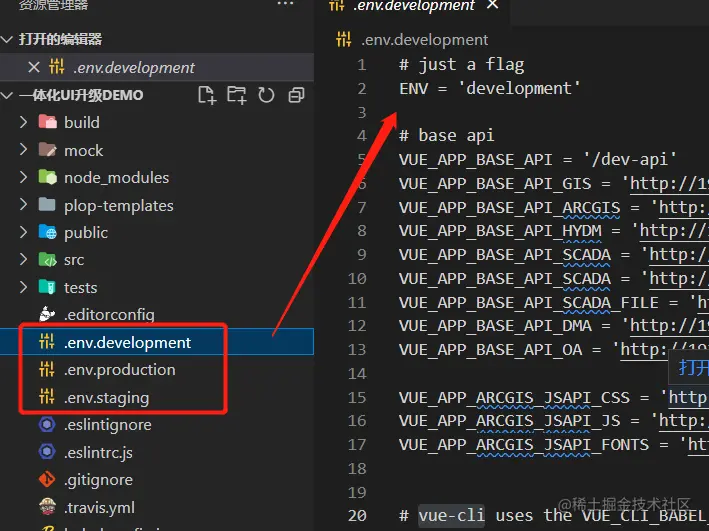
Task: Open the .eslintrc.js file
Action: (98, 453)
